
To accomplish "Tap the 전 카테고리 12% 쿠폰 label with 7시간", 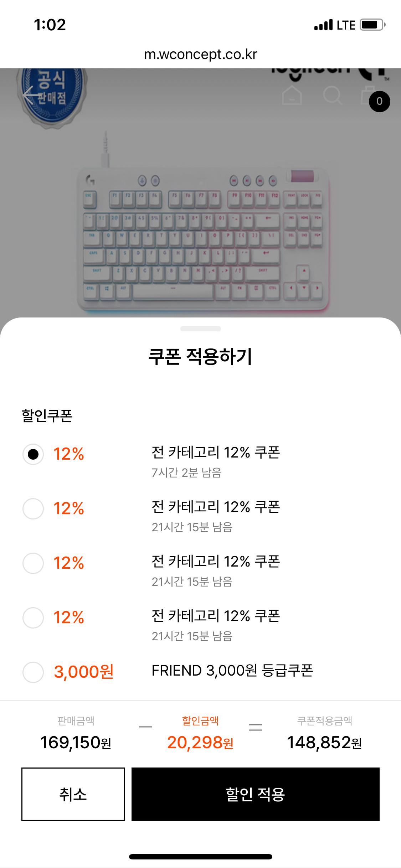I will 216,453.
